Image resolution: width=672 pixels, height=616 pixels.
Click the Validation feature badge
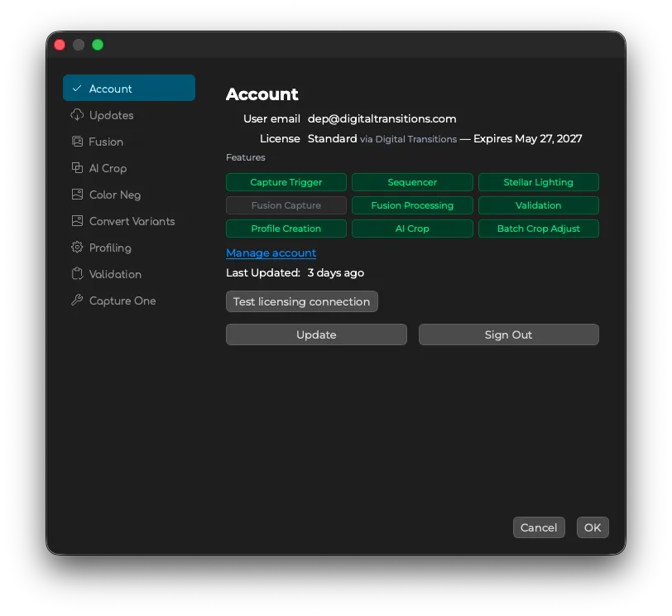pos(538,205)
